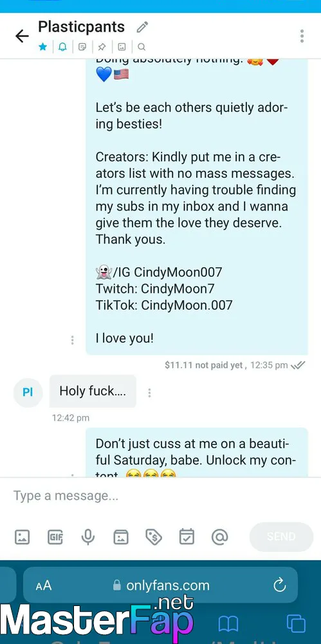The width and height of the screenshot is (321, 644).
Task: Search within the chat using the magnifier
Action: pos(142,47)
